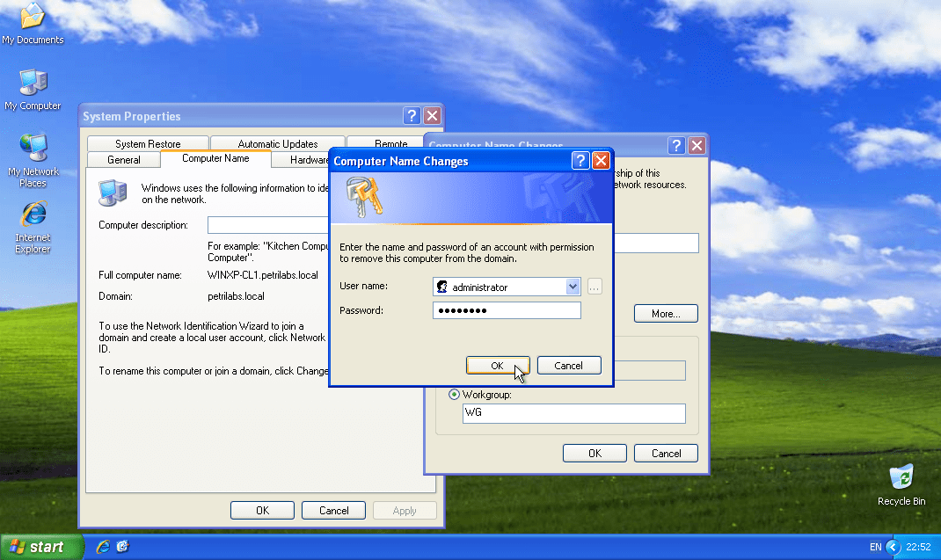Screen dimensions: 941x560
Task: Select the Workgroup radio button
Action: point(455,395)
